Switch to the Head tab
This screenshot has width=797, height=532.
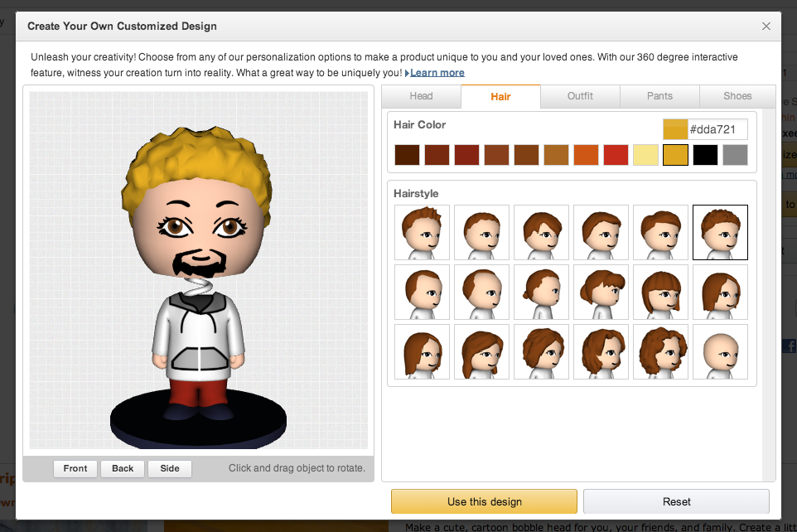coord(421,96)
